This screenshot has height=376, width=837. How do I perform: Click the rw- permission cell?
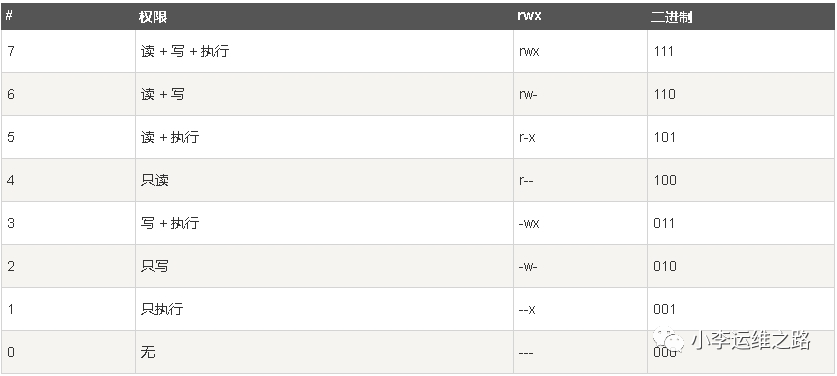click(x=580, y=94)
